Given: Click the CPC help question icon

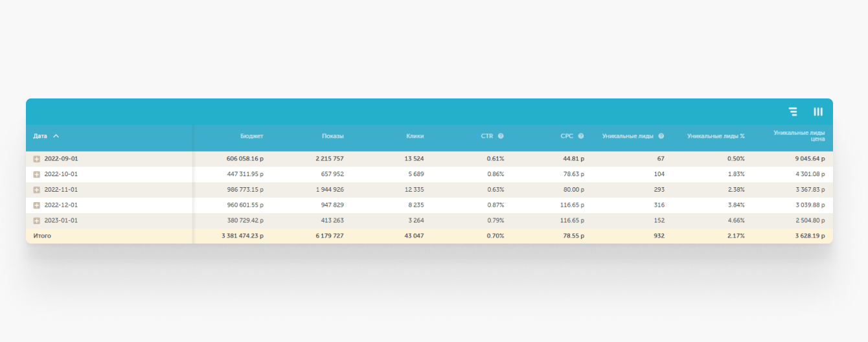Looking at the screenshot, I should point(581,136).
